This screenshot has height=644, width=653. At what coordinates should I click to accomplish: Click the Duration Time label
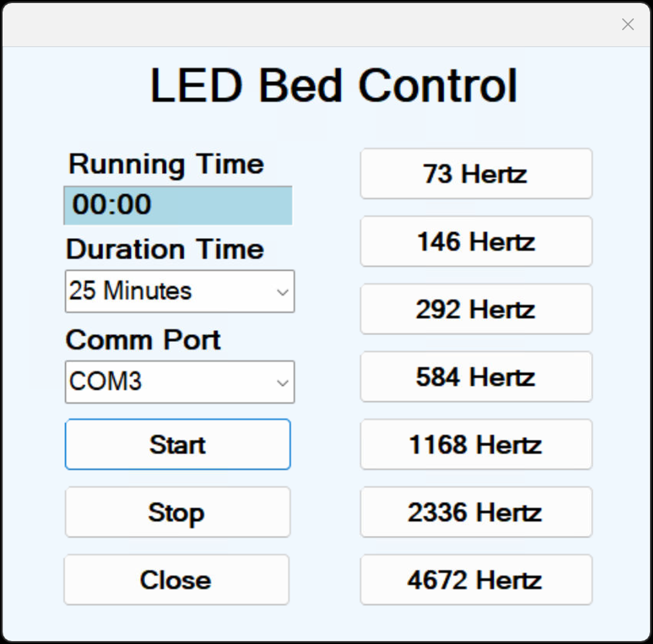point(165,249)
